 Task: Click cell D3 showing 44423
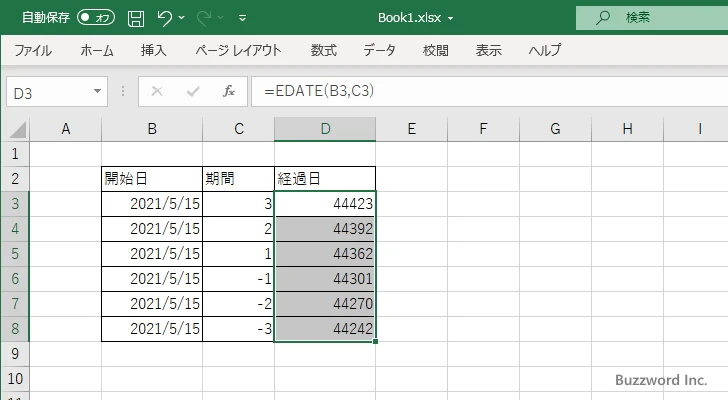point(325,204)
